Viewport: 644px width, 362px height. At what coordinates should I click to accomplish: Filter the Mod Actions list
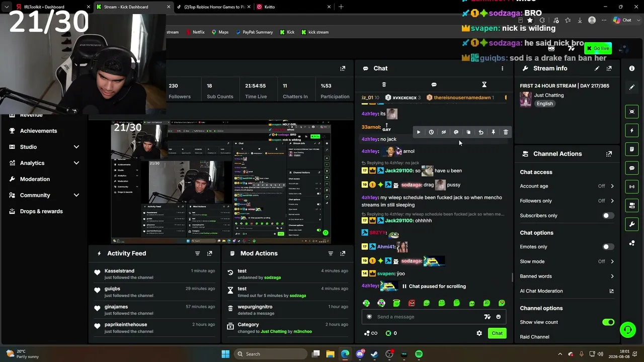pyautogui.click(x=331, y=253)
